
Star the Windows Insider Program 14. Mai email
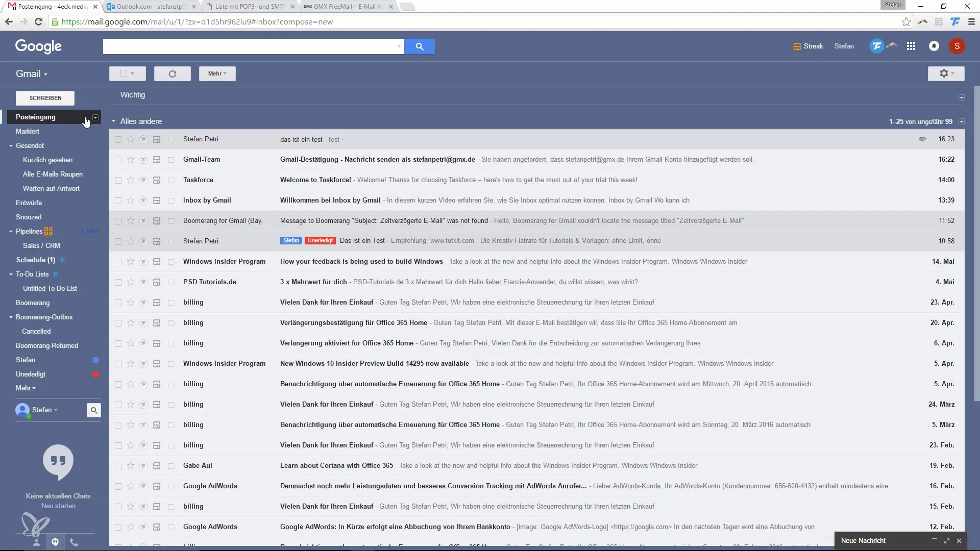[x=131, y=262]
